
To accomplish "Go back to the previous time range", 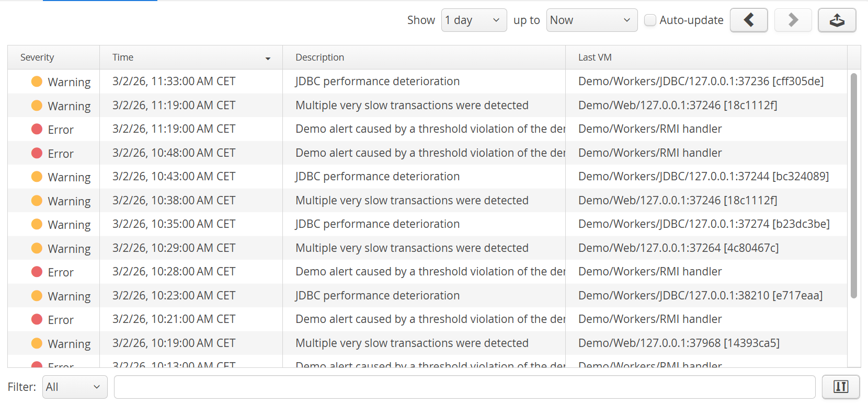I will pyautogui.click(x=748, y=20).
